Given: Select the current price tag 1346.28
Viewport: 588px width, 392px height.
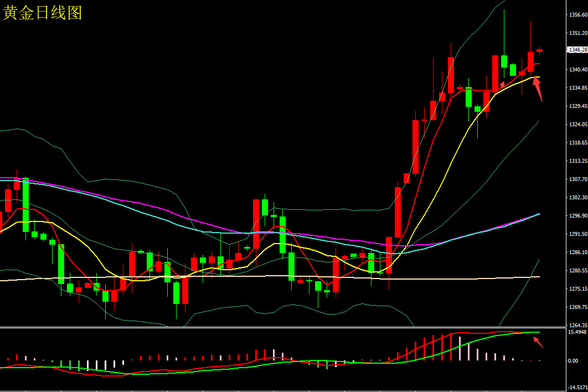Looking at the screenshot, I should 578,50.
